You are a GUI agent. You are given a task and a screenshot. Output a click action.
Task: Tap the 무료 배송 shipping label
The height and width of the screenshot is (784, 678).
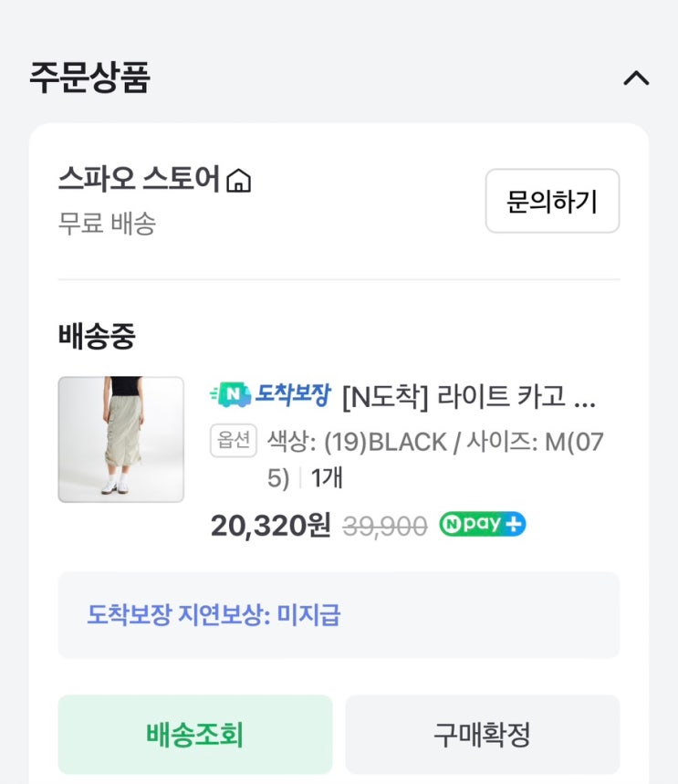107,224
